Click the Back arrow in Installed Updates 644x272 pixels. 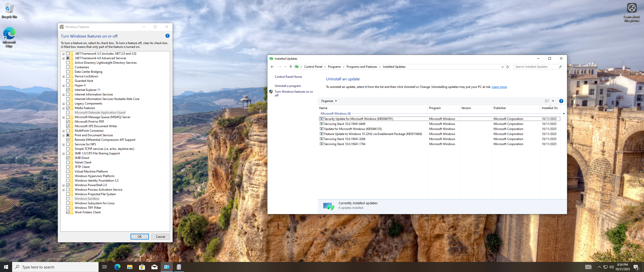click(272, 67)
